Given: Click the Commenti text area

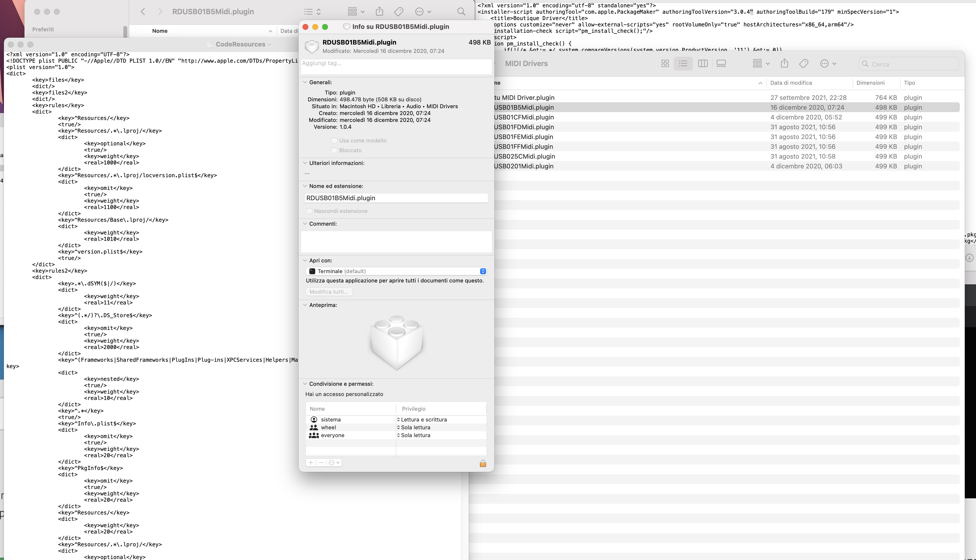Looking at the screenshot, I should pyautogui.click(x=396, y=242).
